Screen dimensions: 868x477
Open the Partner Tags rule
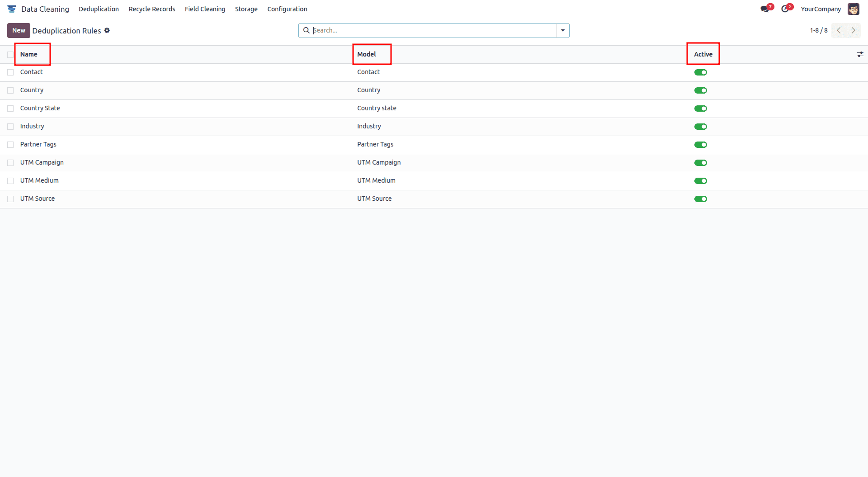click(x=38, y=144)
